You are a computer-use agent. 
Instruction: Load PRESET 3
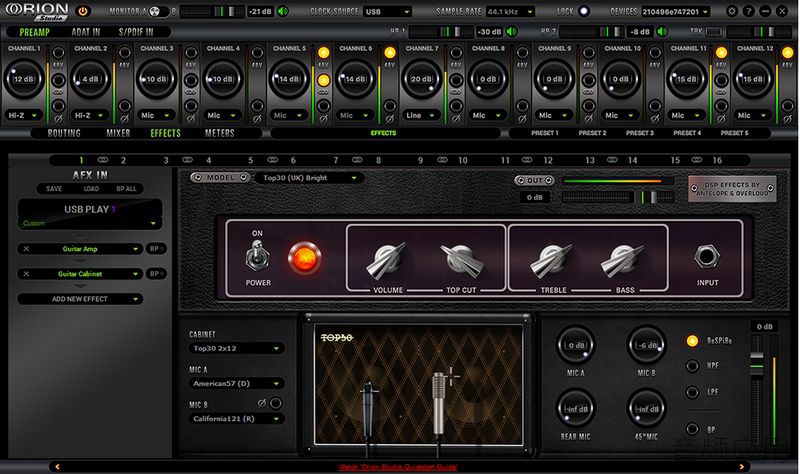coord(640,133)
